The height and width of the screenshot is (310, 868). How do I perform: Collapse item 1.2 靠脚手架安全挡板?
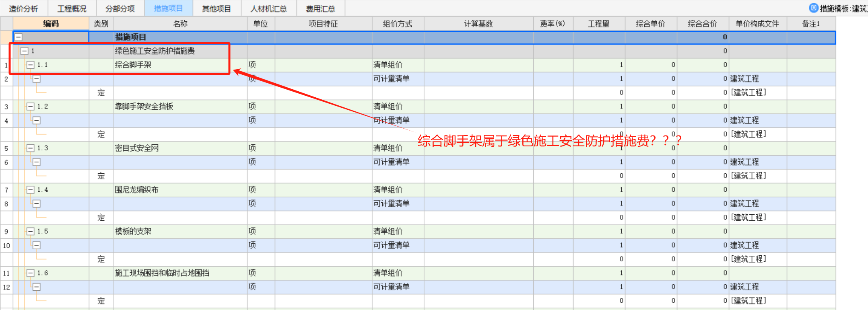click(x=31, y=107)
